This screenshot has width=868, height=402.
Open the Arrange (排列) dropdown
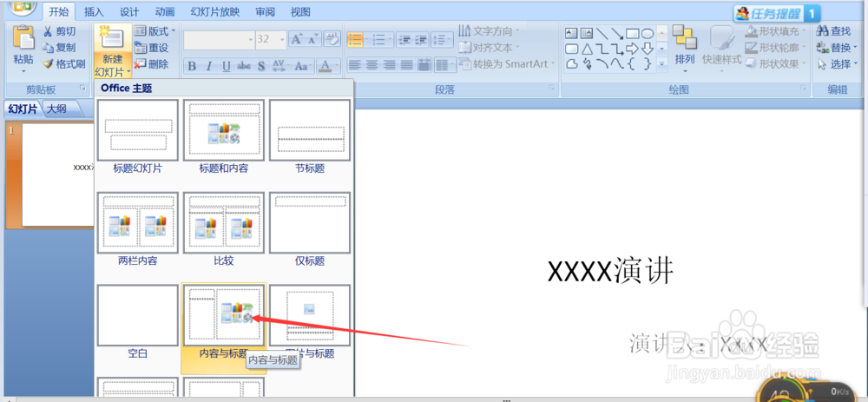click(x=685, y=49)
